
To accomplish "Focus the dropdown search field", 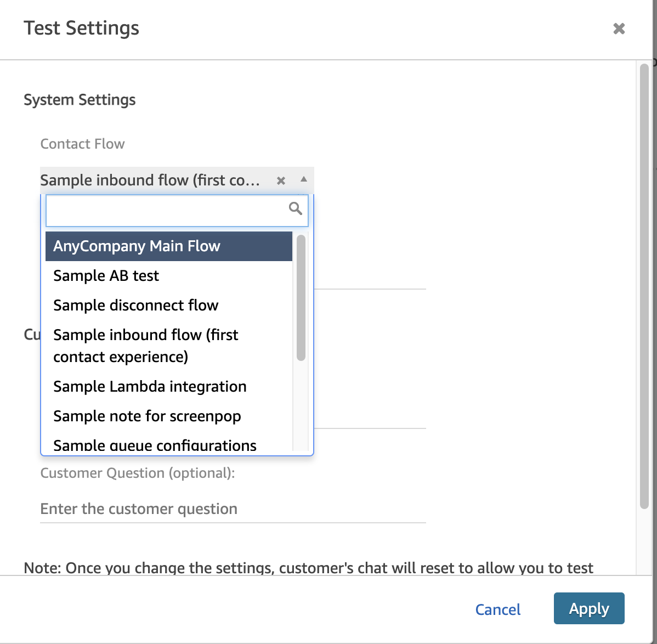I will click(177, 210).
